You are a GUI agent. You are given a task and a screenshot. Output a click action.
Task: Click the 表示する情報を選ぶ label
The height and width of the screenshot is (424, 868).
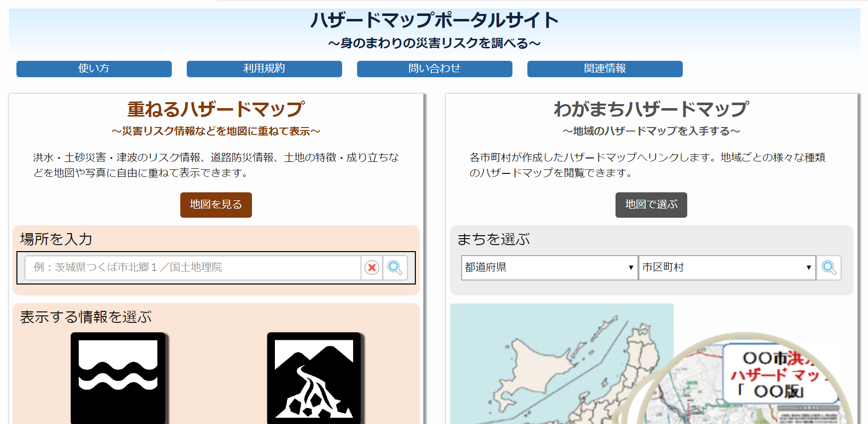pyautogui.click(x=86, y=317)
